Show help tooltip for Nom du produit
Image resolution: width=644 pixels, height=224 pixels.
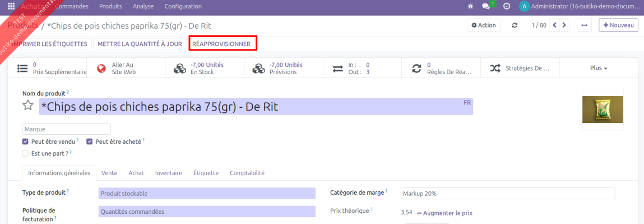tap(68, 92)
